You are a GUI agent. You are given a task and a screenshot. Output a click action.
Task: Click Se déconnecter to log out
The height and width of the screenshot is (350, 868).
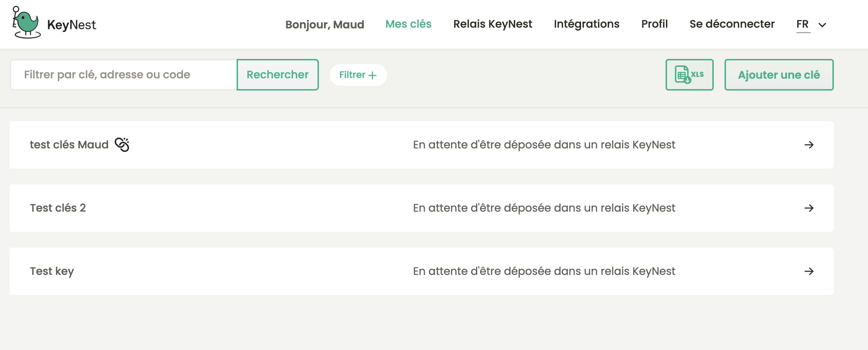coord(732,24)
